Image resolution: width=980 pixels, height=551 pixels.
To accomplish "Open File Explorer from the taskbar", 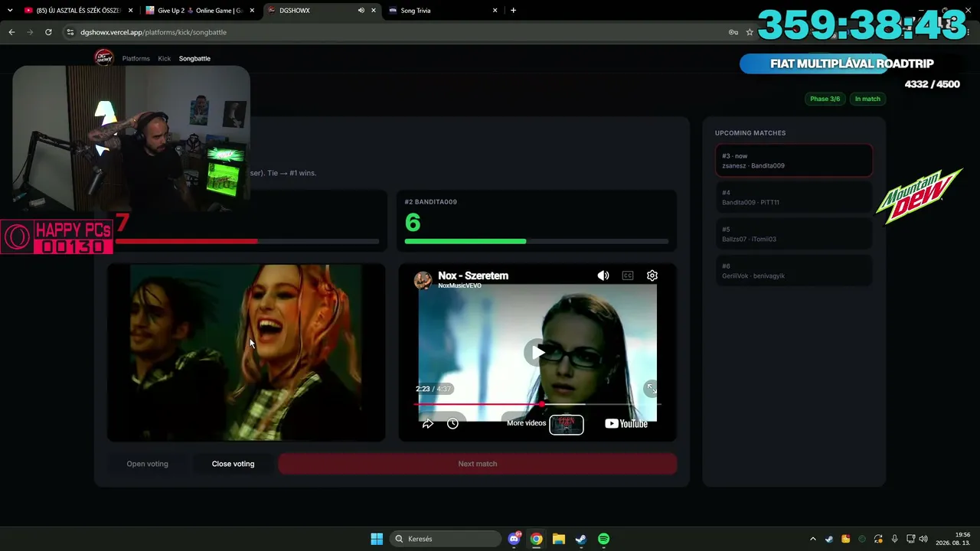I will coord(559,539).
